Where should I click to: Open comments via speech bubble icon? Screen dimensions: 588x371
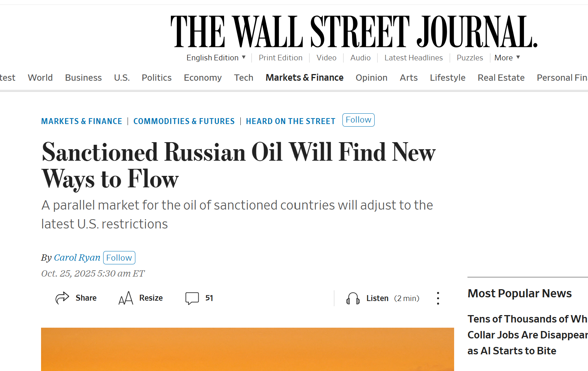pyautogui.click(x=192, y=298)
